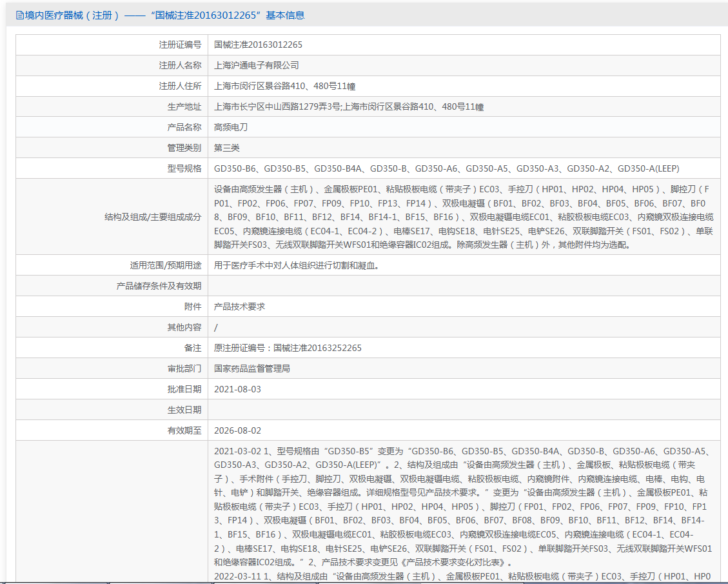Viewport: 728px width, 584px height.
Task: Select the 批准日期 label cell
Action: pos(112,389)
